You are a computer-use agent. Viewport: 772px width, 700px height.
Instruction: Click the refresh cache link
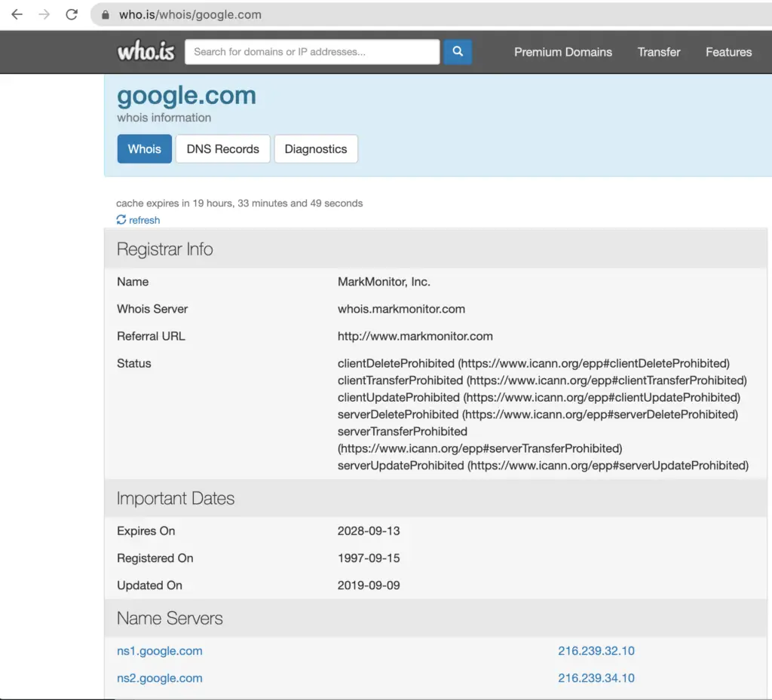(x=144, y=220)
